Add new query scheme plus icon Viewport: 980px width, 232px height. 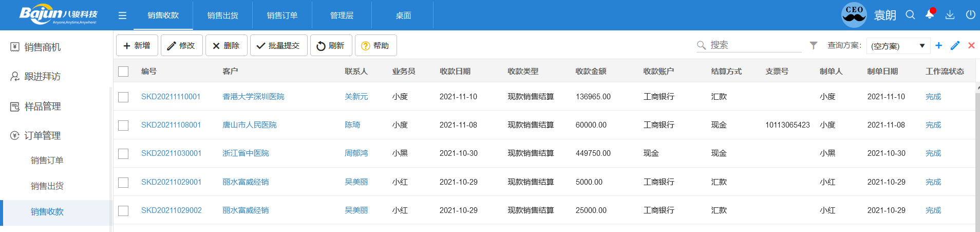point(938,45)
